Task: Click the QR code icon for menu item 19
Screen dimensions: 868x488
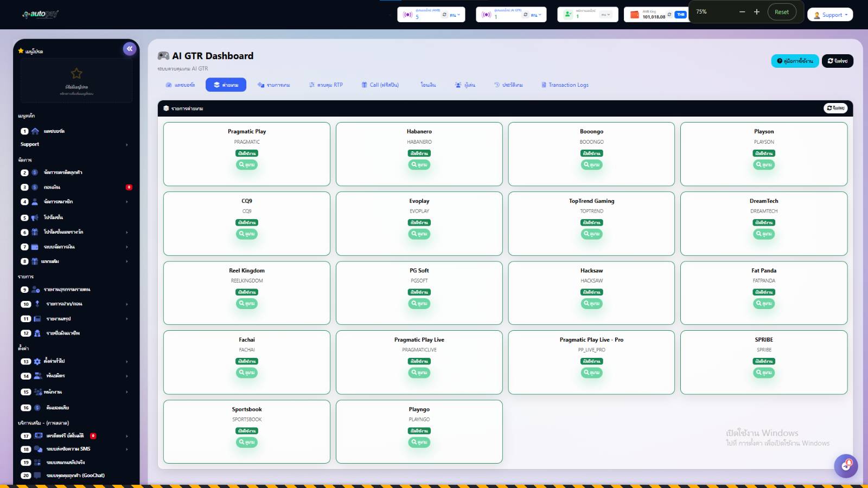Action: point(37,463)
